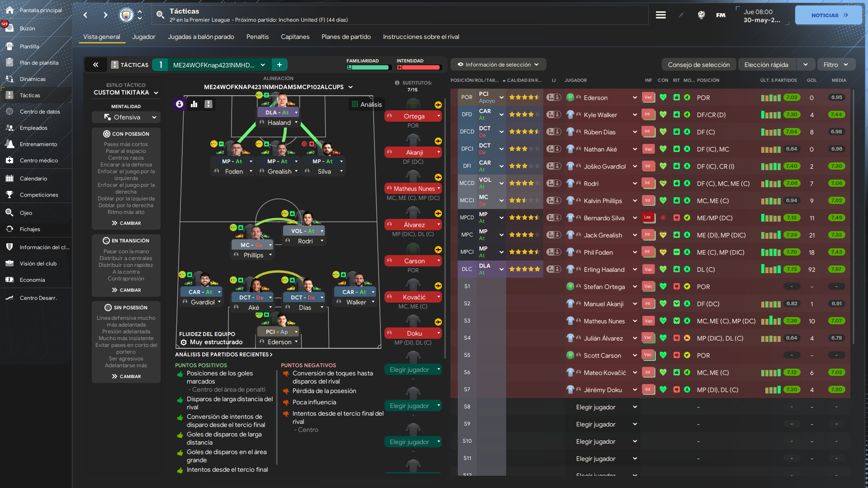The height and width of the screenshot is (488, 868).
Task: Toggle tactical instructions view on pitch
Action: 209,104
